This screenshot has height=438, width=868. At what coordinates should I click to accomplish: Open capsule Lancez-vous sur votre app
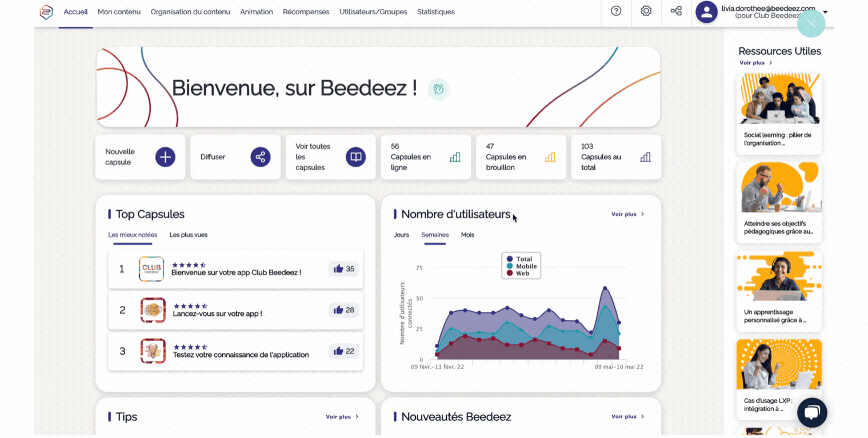pyautogui.click(x=217, y=314)
